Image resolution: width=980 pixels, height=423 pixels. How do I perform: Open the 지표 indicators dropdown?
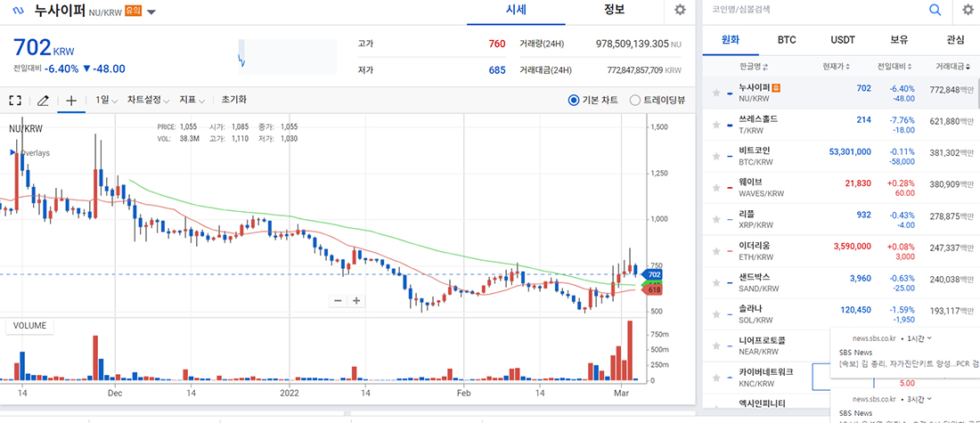pos(192,101)
